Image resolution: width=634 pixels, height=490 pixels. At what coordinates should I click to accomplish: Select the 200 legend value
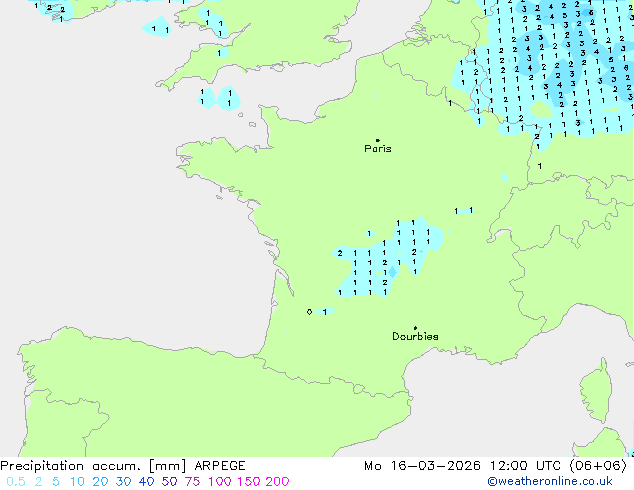point(277,482)
